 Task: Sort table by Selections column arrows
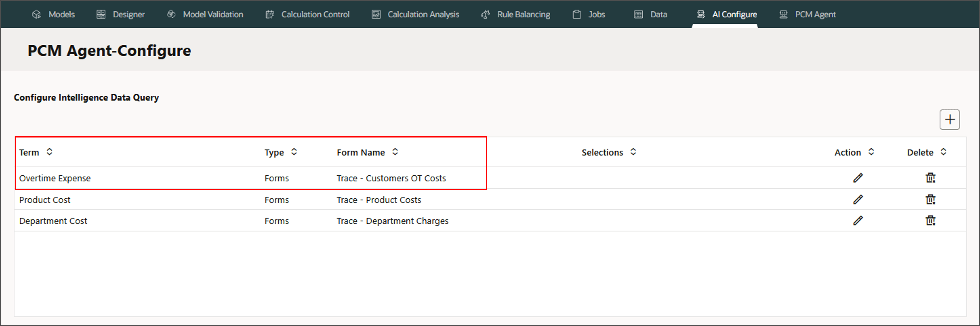[633, 152]
